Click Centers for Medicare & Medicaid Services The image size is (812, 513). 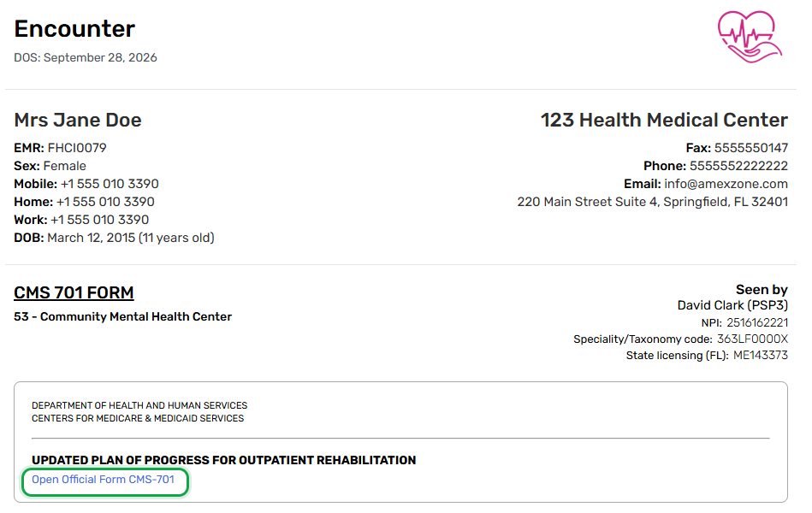[x=138, y=418]
